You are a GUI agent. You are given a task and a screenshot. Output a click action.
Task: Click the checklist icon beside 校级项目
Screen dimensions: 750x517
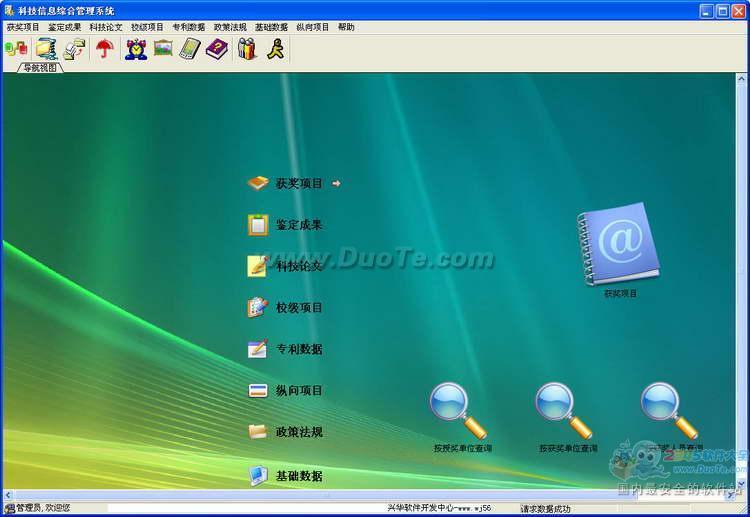(x=258, y=308)
